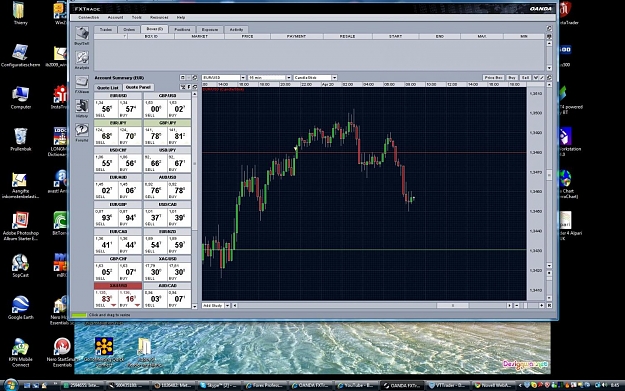The image size is (625, 391).
Task: Open the Resources menu
Action: pos(159,18)
